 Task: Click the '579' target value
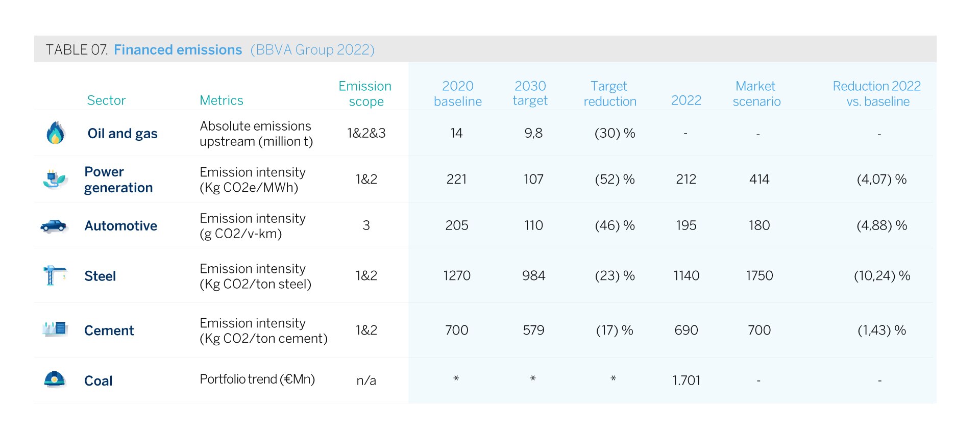(533, 330)
